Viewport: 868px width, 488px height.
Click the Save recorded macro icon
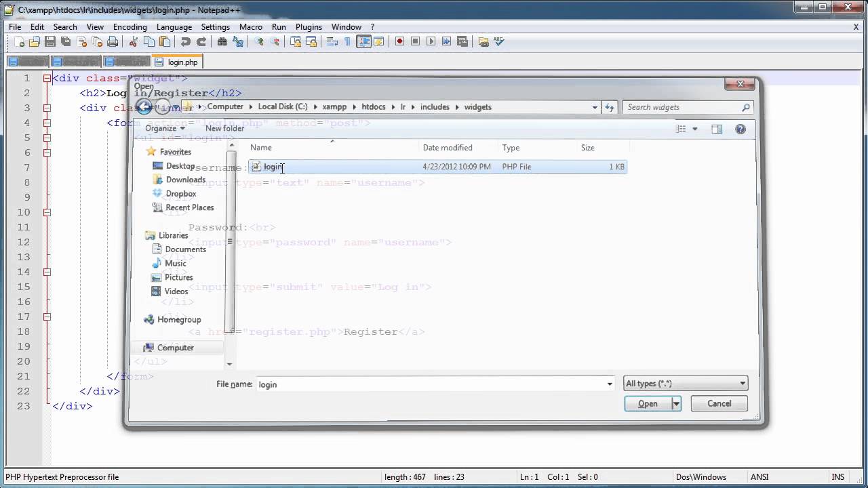click(462, 41)
